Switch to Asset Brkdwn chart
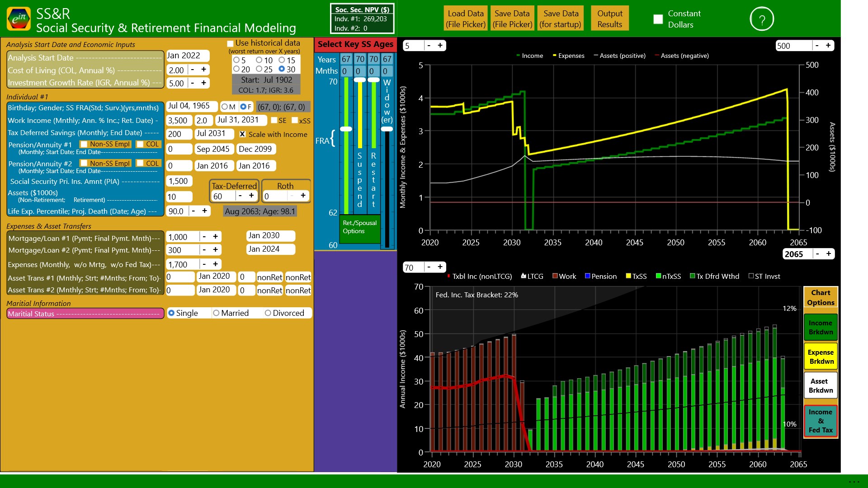868x488 pixels. pyautogui.click(x=821, y=385)
